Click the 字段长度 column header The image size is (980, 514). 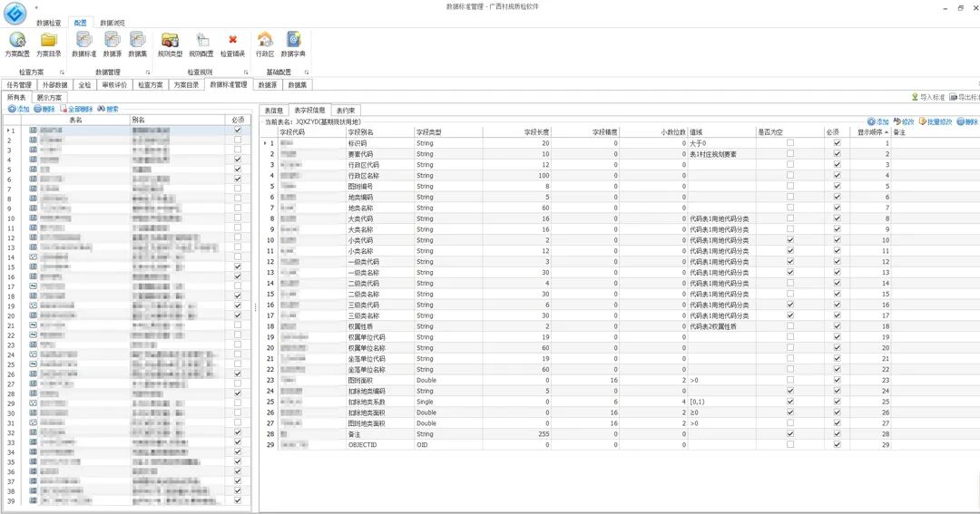517,132
